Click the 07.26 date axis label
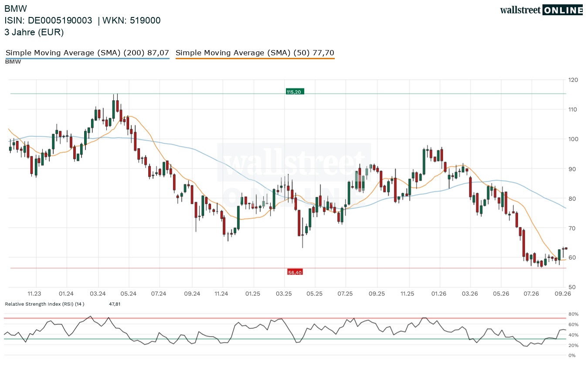The image size is (588, 367). tap(532, 294)
